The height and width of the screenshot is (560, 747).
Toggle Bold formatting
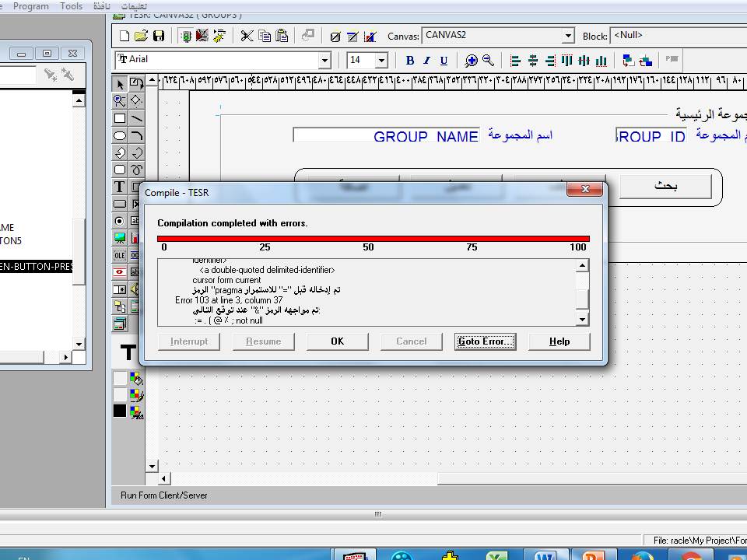point(410,61)
